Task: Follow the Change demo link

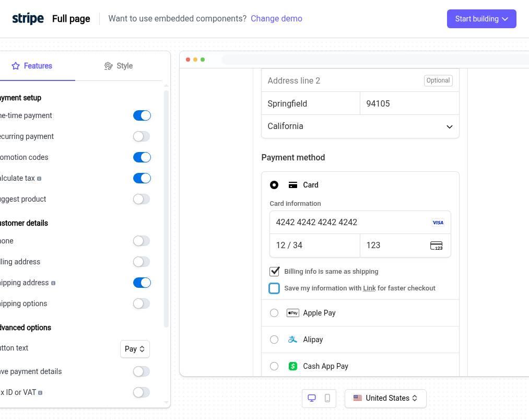Action: pyautogui.click(x=276, y=19)
